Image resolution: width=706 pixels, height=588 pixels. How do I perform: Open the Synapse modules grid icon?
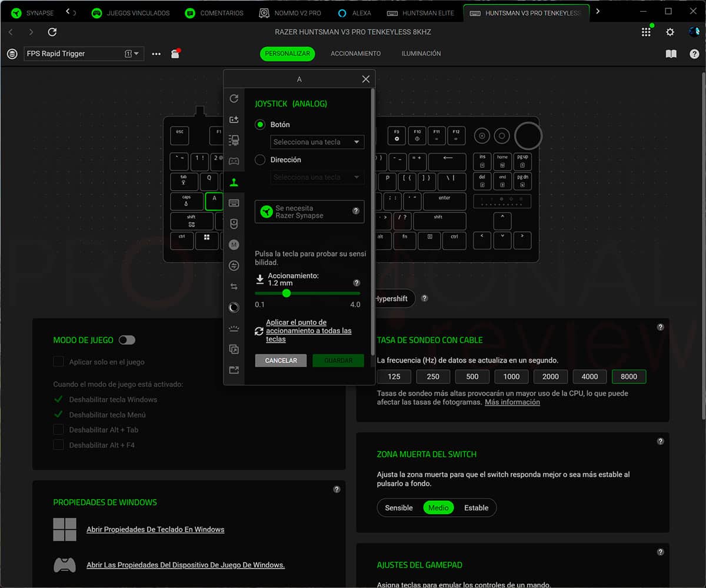pos(646,32)
